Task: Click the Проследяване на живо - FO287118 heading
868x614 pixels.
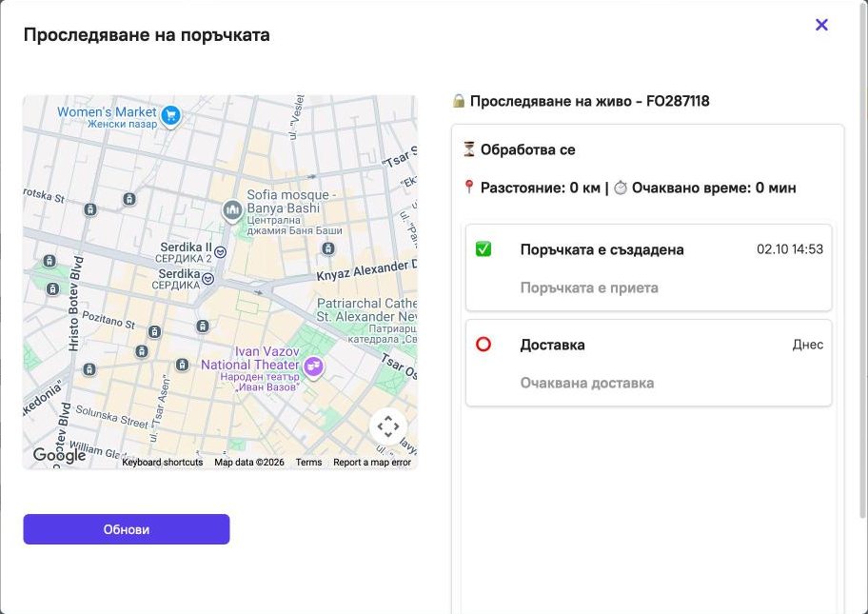Action: pyautogui.click(x=589, y=101)
